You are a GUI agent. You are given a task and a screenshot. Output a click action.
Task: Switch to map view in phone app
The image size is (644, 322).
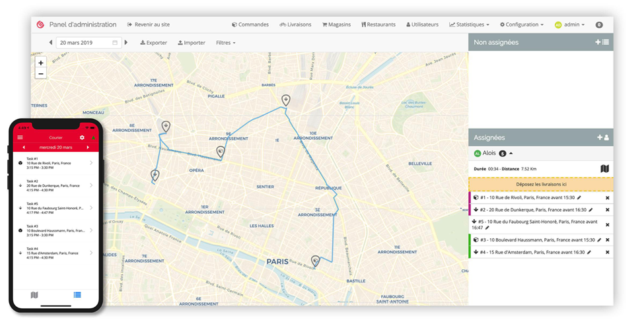[x=34, y=294]
